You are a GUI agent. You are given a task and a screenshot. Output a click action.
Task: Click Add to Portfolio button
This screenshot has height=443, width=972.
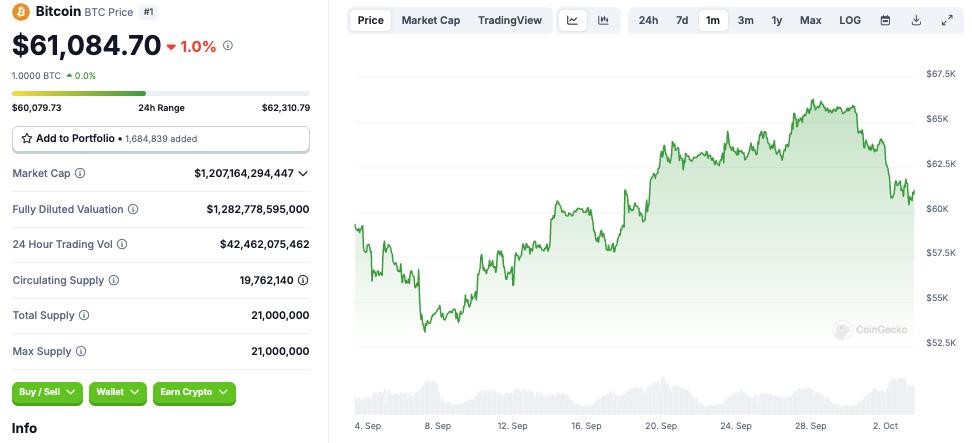(x=161, y=139)
